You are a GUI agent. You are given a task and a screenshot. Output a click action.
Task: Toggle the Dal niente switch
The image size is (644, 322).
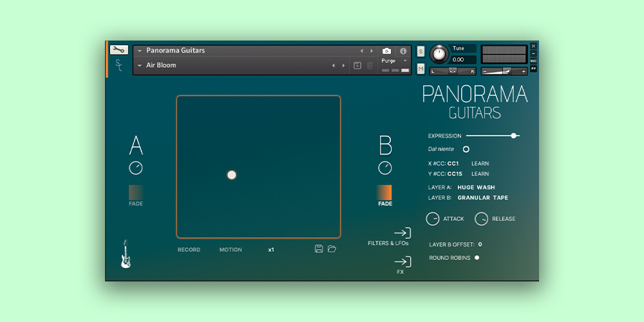[466, 149]
